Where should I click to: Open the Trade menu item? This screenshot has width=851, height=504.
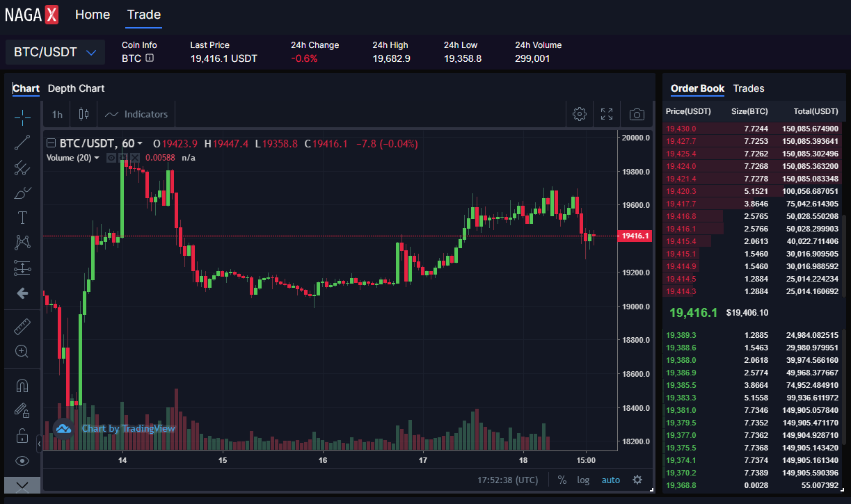coord(144,14)
